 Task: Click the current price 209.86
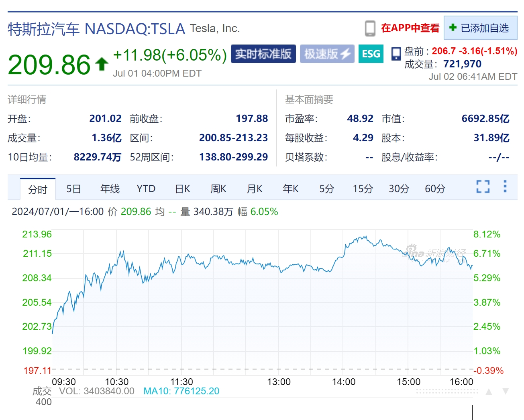point(49,64)
